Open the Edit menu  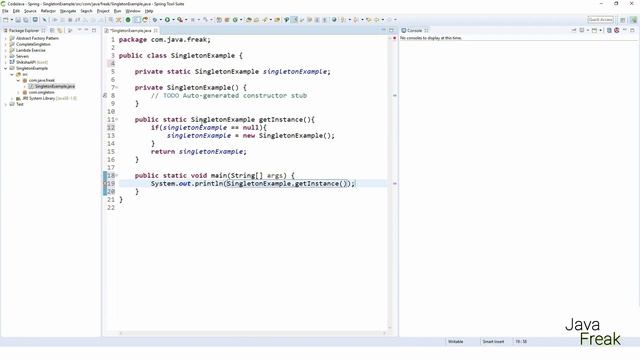(16, 11)
